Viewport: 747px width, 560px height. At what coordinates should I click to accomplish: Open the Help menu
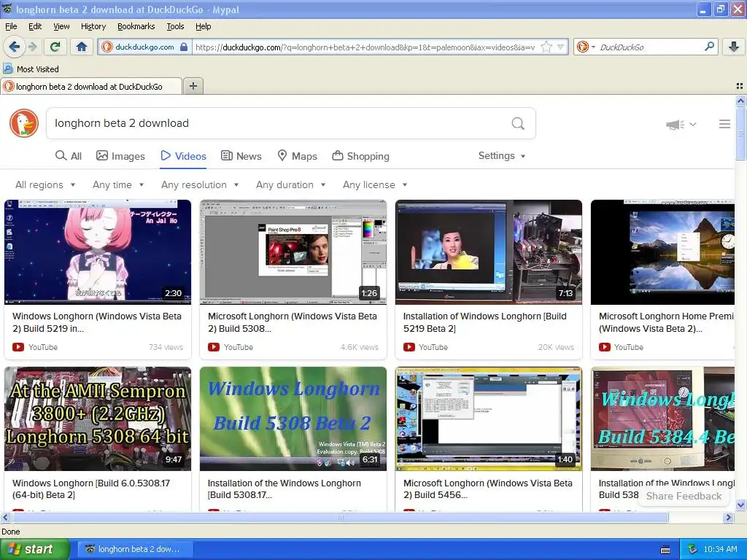(x=203, y=26)
